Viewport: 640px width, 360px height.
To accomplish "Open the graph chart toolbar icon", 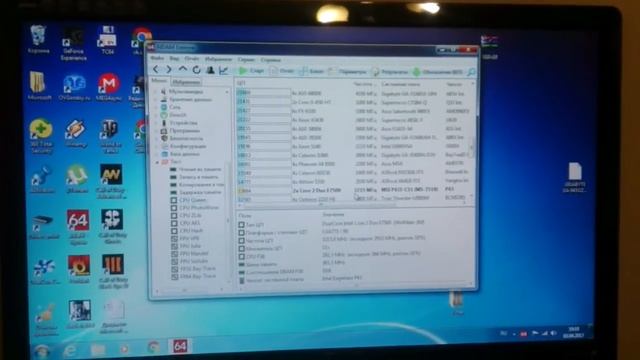I will tap(224, 70).
